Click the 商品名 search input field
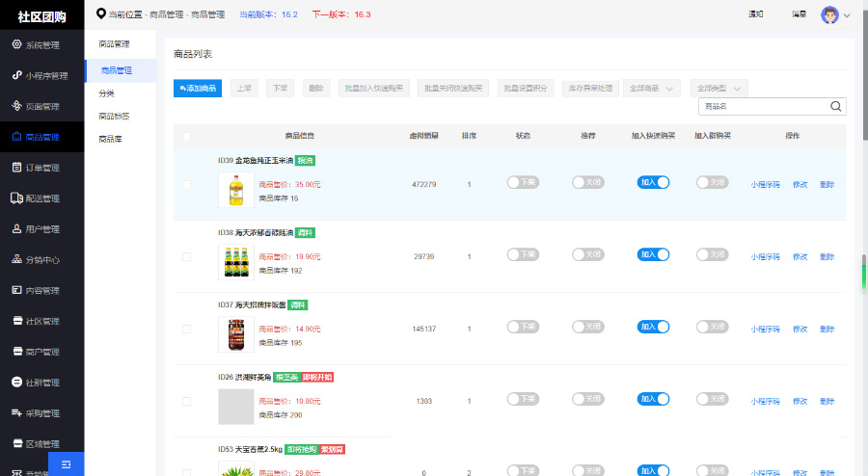Viewport: 868px width, 476px height. pyautogui.click(x=762, y=107)
